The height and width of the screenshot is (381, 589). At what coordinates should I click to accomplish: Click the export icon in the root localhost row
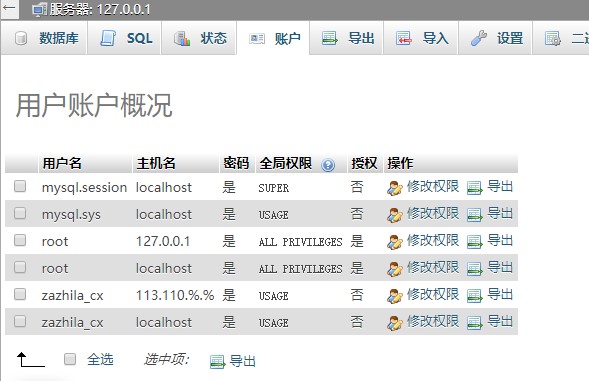[x=474, y=269]
